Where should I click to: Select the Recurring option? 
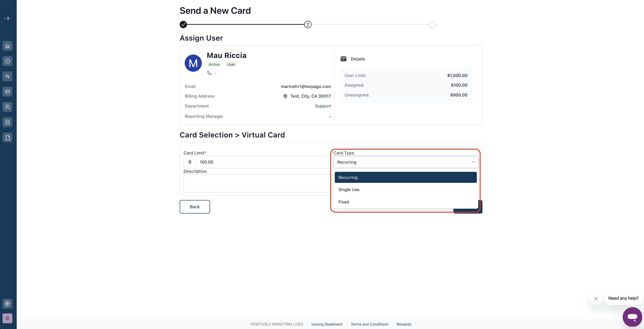tap(406, 177)
